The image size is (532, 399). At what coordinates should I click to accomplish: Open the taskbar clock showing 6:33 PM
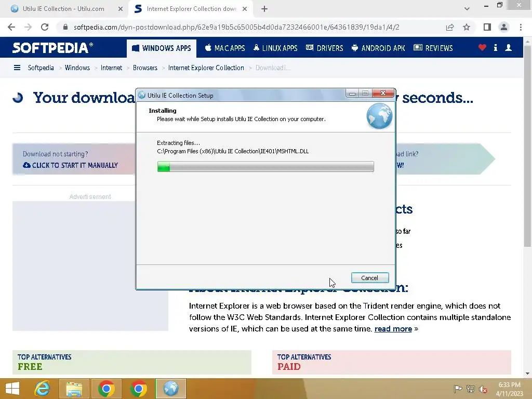[x=509, y=389]
